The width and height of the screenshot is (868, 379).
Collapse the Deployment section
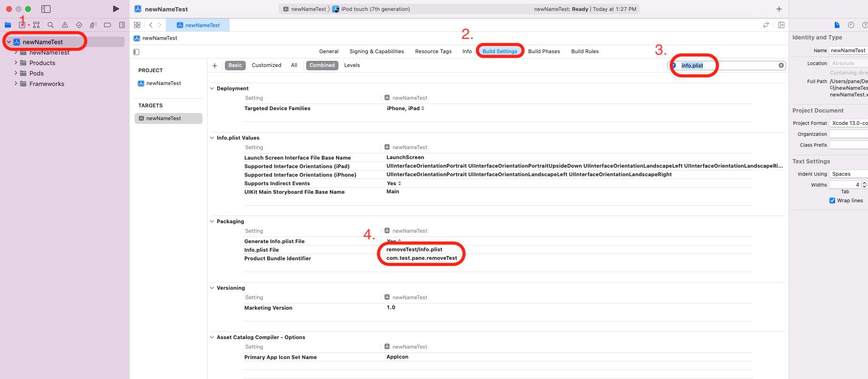click(x=212, y=88)
